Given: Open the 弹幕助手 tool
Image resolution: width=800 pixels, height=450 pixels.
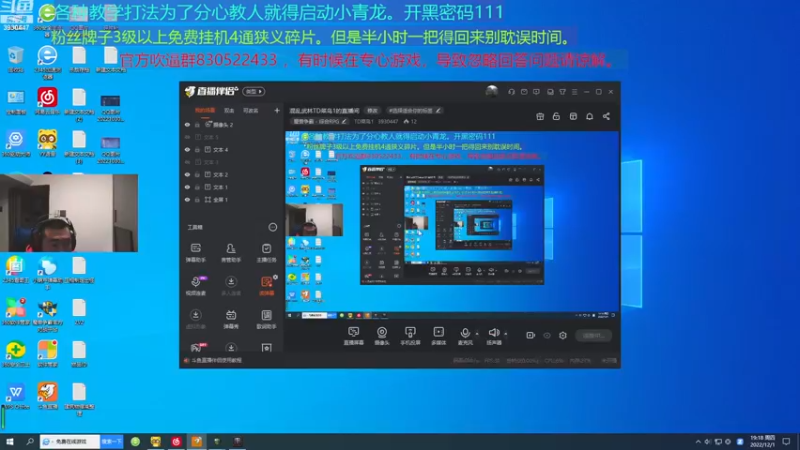Looking at the screenshot, I should [x=195, y=253].
